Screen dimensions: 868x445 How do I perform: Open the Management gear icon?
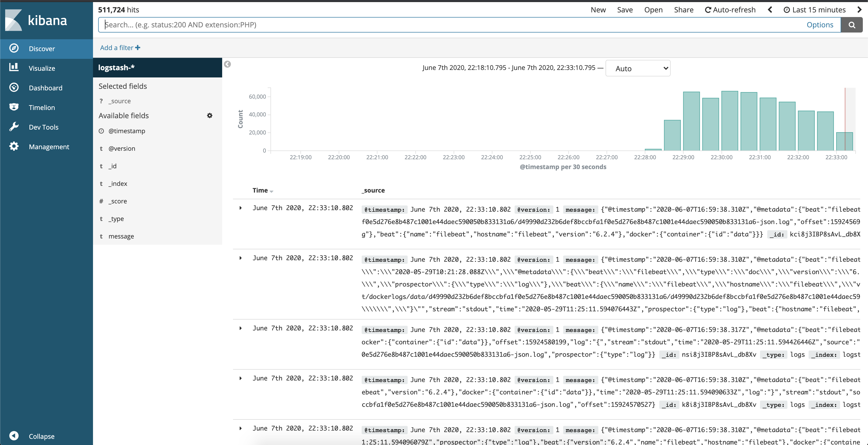(14, 146)
